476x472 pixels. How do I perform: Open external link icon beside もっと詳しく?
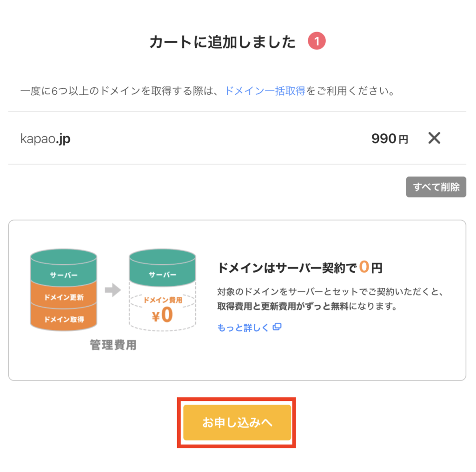(x=277, y=328)
